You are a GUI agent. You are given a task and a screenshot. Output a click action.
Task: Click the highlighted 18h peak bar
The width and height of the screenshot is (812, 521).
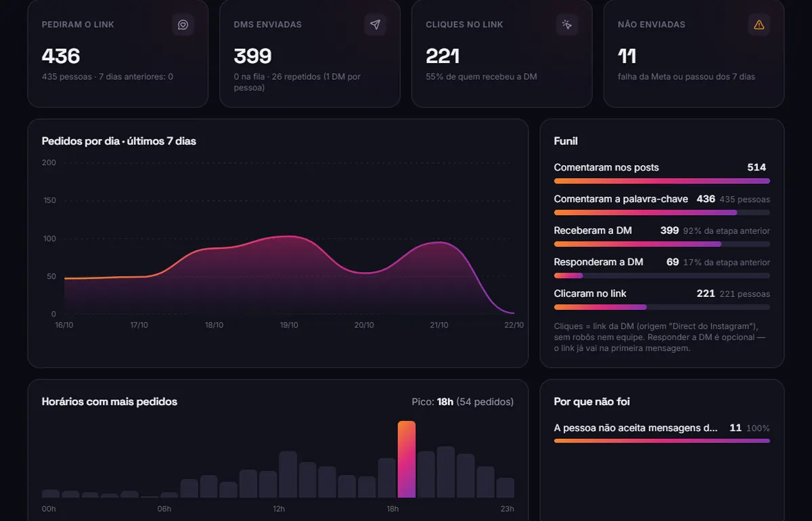coord(407,459)
